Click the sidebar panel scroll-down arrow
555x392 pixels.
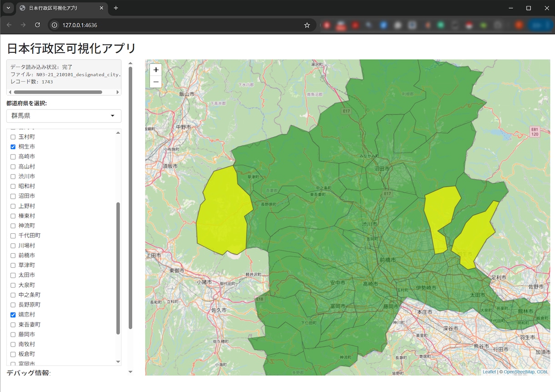130,372
